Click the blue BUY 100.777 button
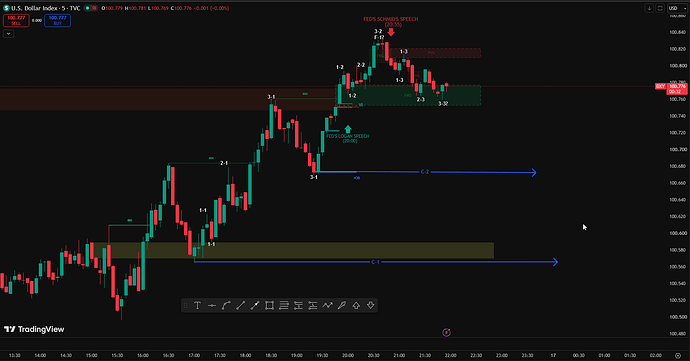This screenshot has width=690, height=361. click(x=57, y=20)
